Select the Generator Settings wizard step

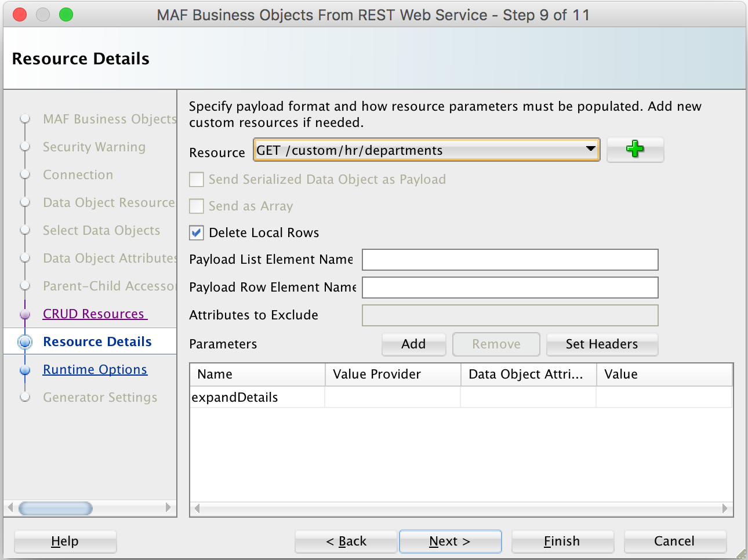[100, 397]
